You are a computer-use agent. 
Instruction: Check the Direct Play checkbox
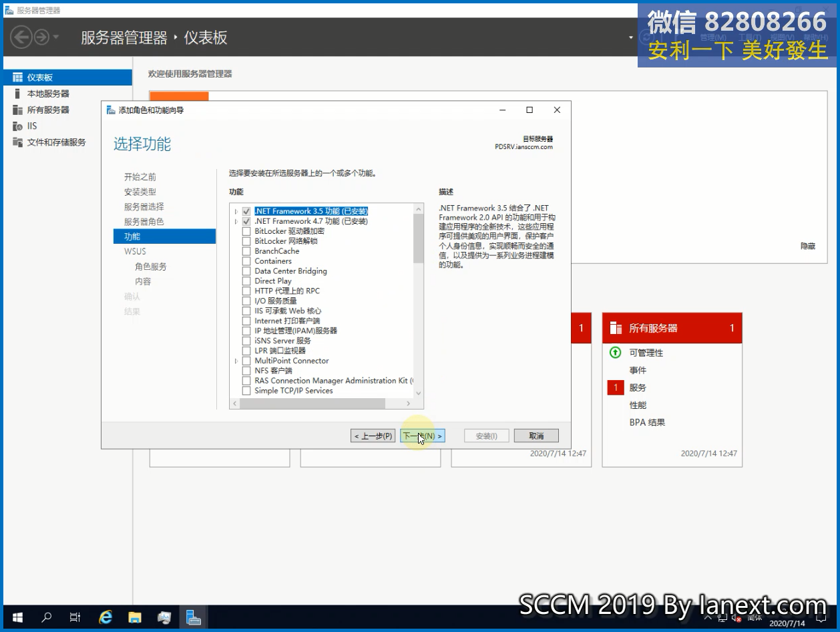tap(246, 281)
